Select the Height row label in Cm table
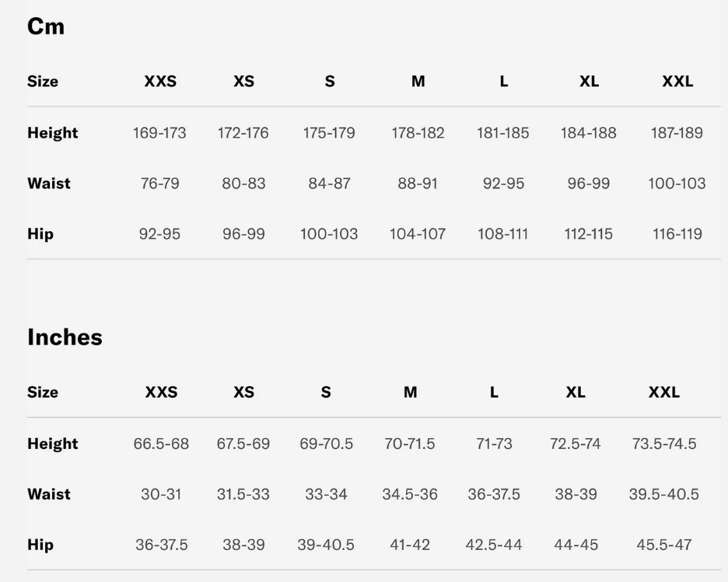The image size is (728, 582). (53, 133)
